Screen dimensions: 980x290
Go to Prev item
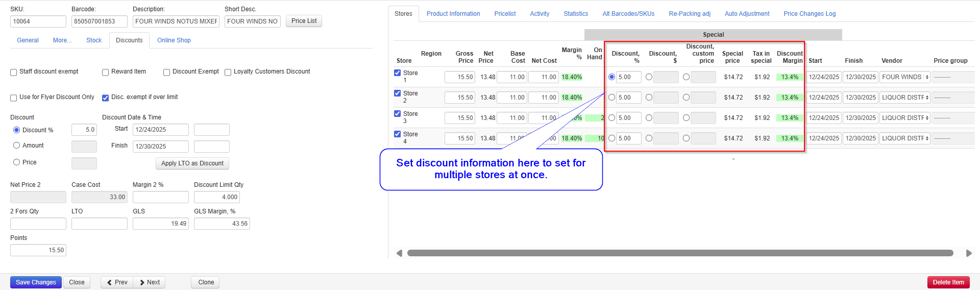(x=117, y=282)
